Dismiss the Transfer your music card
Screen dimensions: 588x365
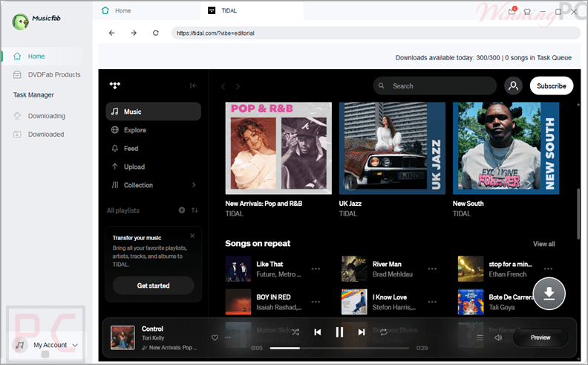[x=192, y=236]
